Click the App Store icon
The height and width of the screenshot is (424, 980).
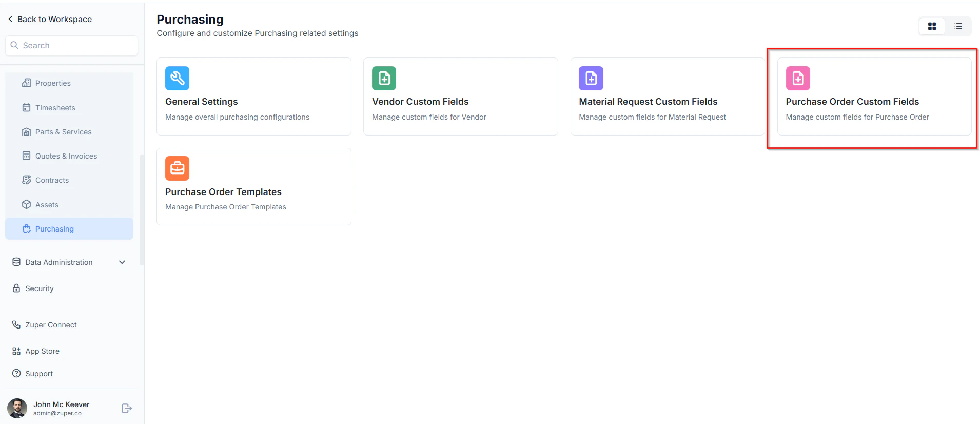pos(16,351)
